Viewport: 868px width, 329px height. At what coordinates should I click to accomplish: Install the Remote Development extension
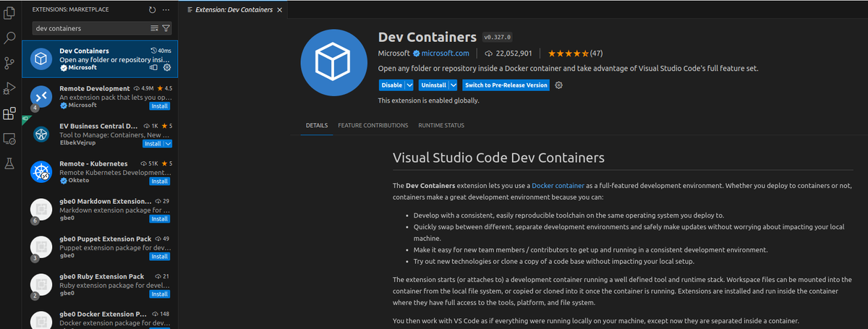point(160,106)
